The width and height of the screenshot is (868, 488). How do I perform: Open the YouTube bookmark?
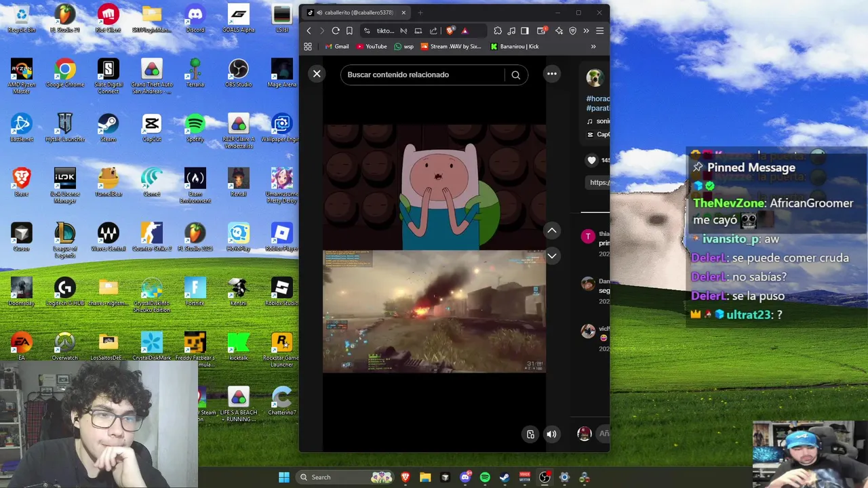[x=372, y=47]
